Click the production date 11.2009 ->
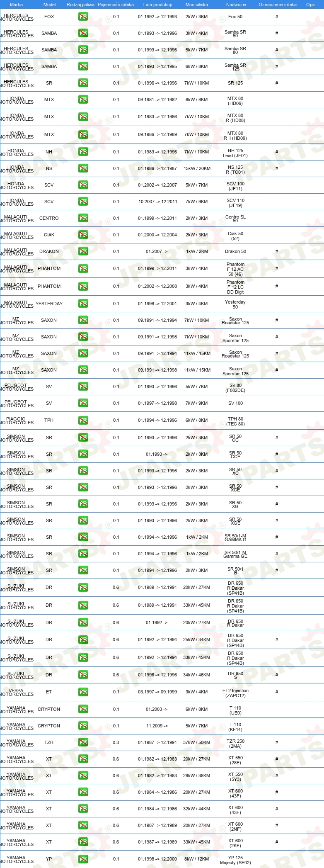 [157, 726]
